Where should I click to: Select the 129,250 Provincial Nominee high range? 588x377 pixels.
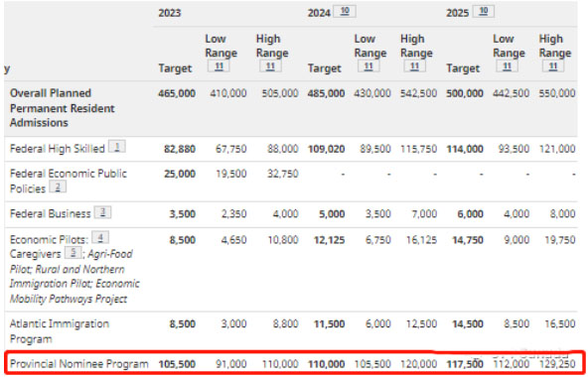(x=557, y=364)
